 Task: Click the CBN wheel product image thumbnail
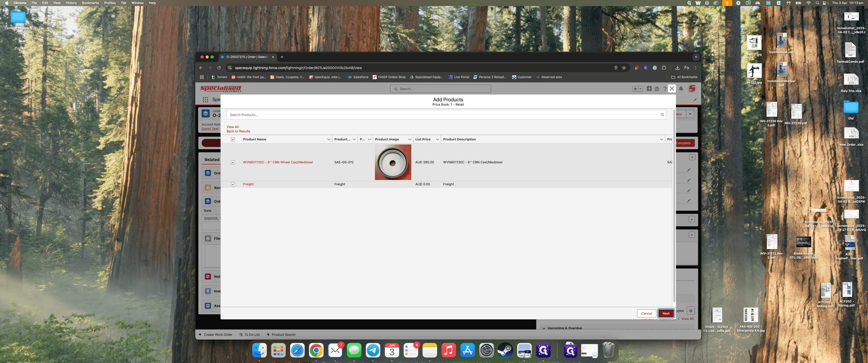click(x=393, y=162)
